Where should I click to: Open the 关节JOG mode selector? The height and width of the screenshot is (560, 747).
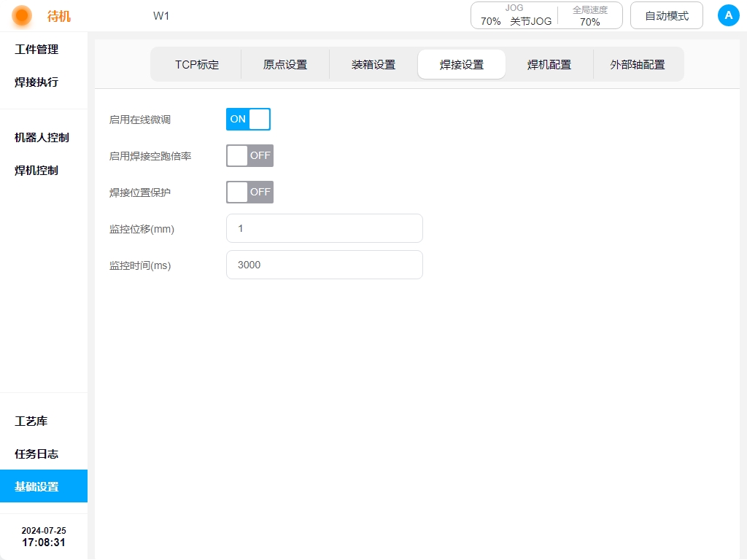pyautogui.click(x=530, y=21)
